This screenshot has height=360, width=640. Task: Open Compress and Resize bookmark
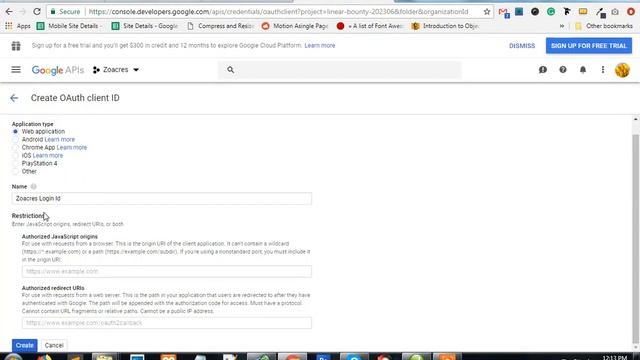(x=221, y=26)
